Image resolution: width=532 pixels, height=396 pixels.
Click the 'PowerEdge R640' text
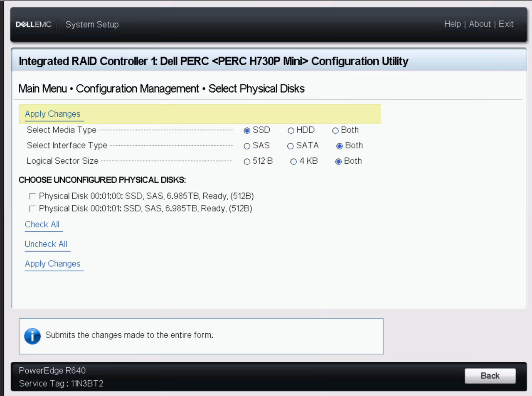tap(52, 370)
